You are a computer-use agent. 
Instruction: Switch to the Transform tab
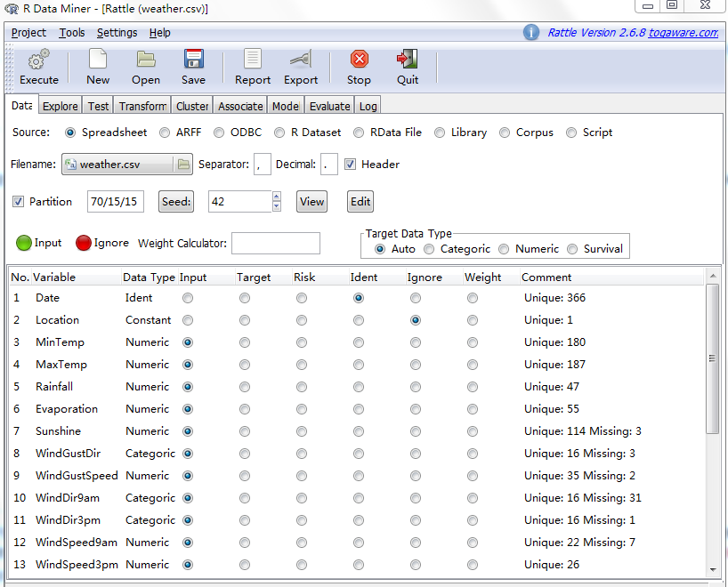click(x=142, y=106)
